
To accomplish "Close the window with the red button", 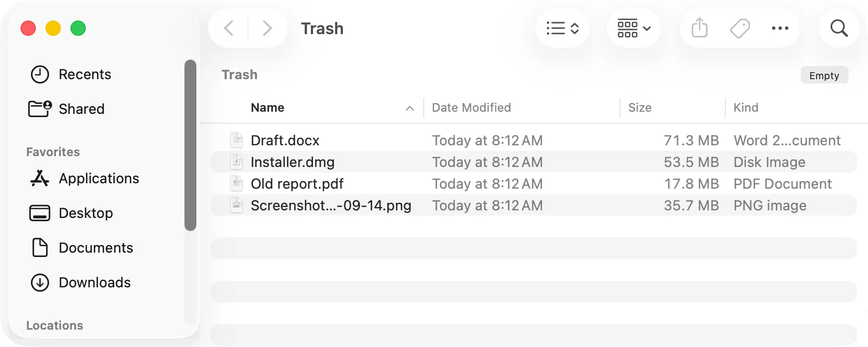I will (x=28, y=28).
